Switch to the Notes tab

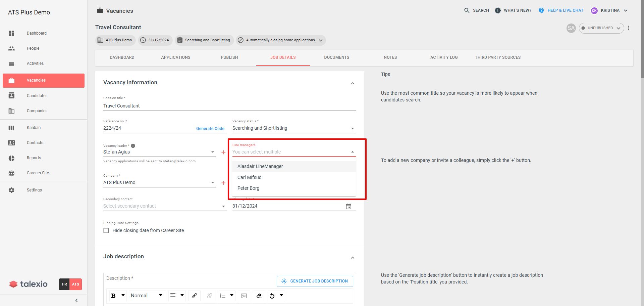[x=390, y=57]
